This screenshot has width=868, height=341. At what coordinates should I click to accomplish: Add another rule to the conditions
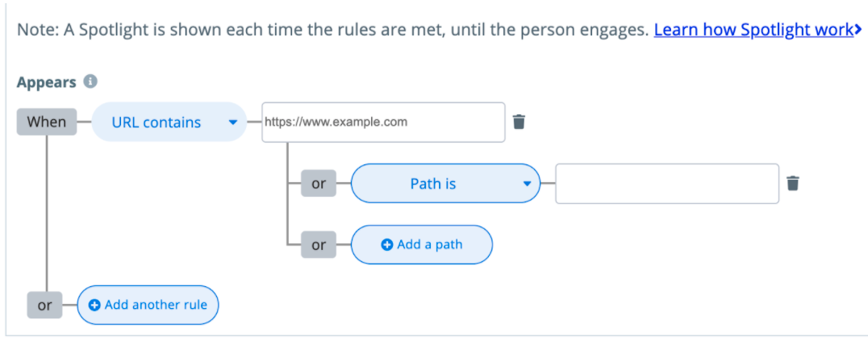[148, 305]
